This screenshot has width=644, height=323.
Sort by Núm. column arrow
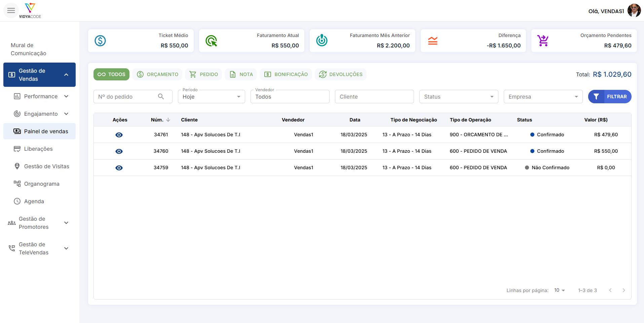(168, 120)
